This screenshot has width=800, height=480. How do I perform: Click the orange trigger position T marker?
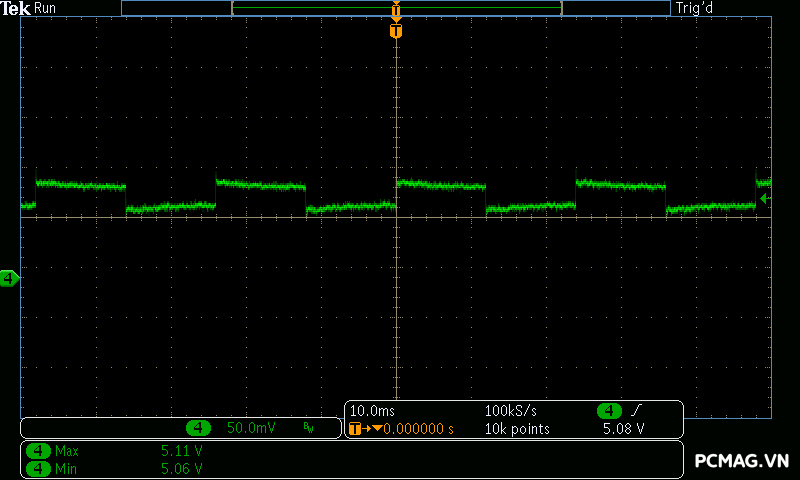tap(396, 31)
